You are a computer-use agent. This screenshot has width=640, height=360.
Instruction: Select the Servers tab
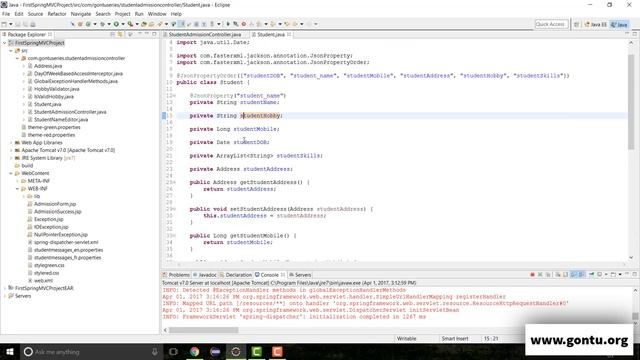300,275
